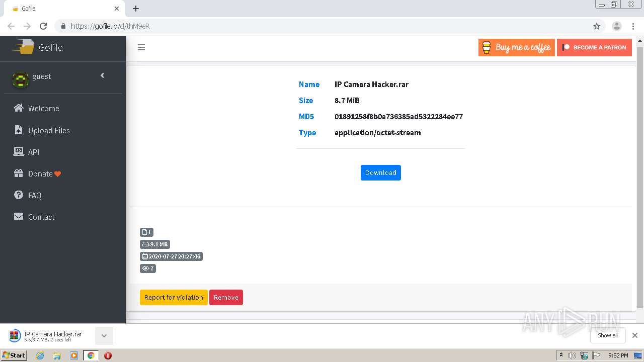The height and width of the screenshot is (362, 644).
Task: Close the downloads bar
Action: pyautogui.click(x=635, y=335)
